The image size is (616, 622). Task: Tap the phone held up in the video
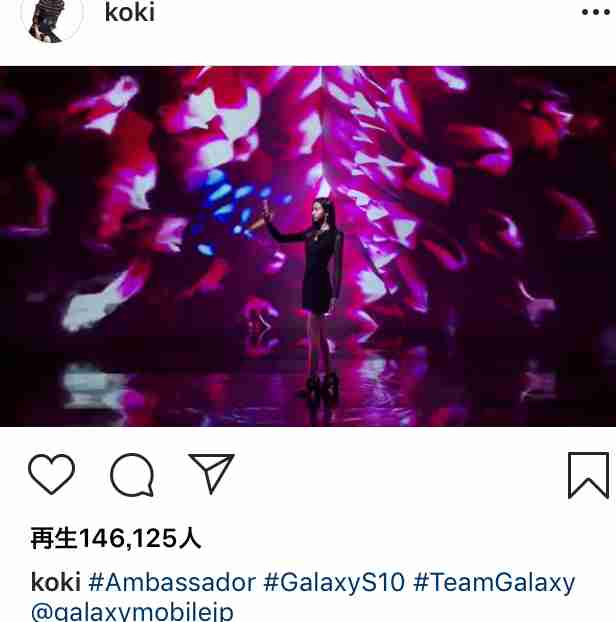point(265,209)
